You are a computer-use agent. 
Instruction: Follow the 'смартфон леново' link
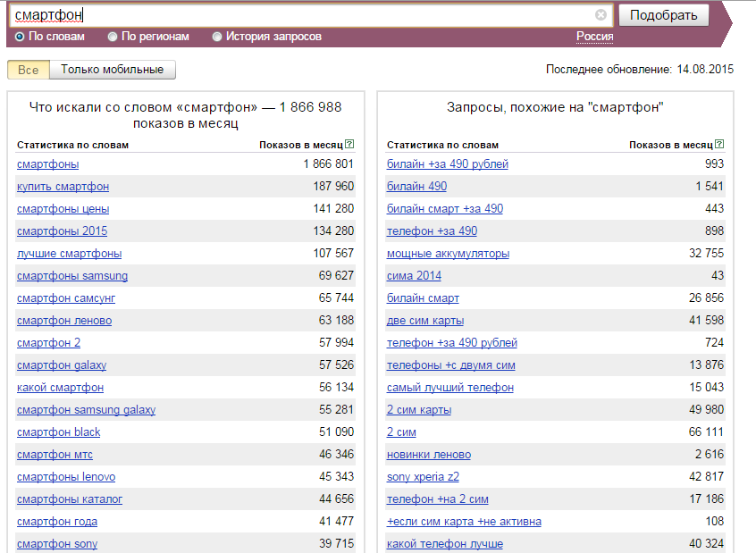pos(64,321)
